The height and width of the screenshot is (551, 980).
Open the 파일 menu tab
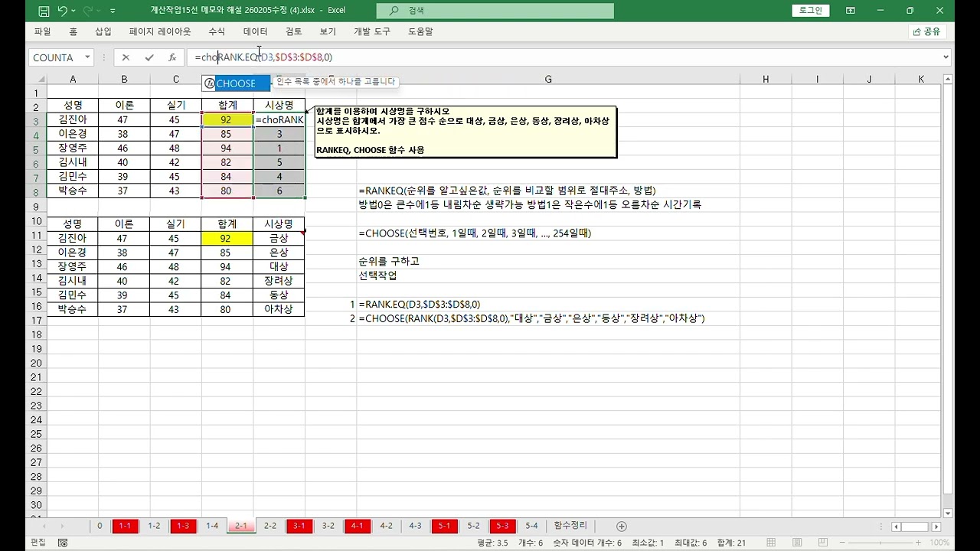click(x=42, y=31)
